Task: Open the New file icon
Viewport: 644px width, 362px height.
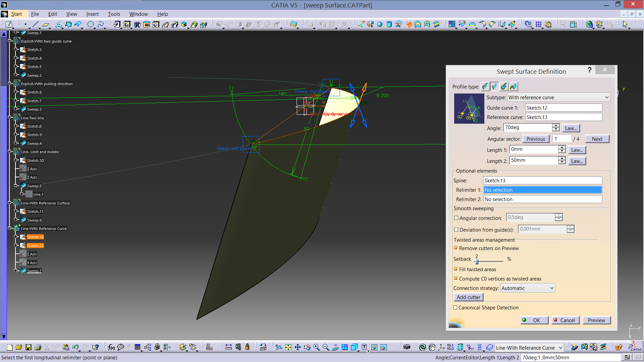Action: pos(10,347)
